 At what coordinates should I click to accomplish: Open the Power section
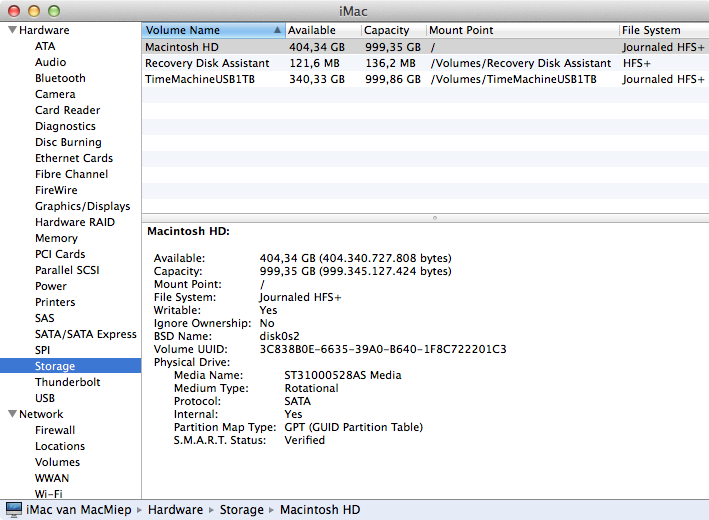51,286
